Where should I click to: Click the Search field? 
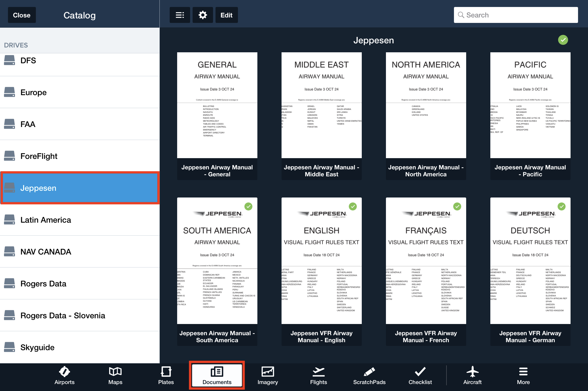coord(516,15)
